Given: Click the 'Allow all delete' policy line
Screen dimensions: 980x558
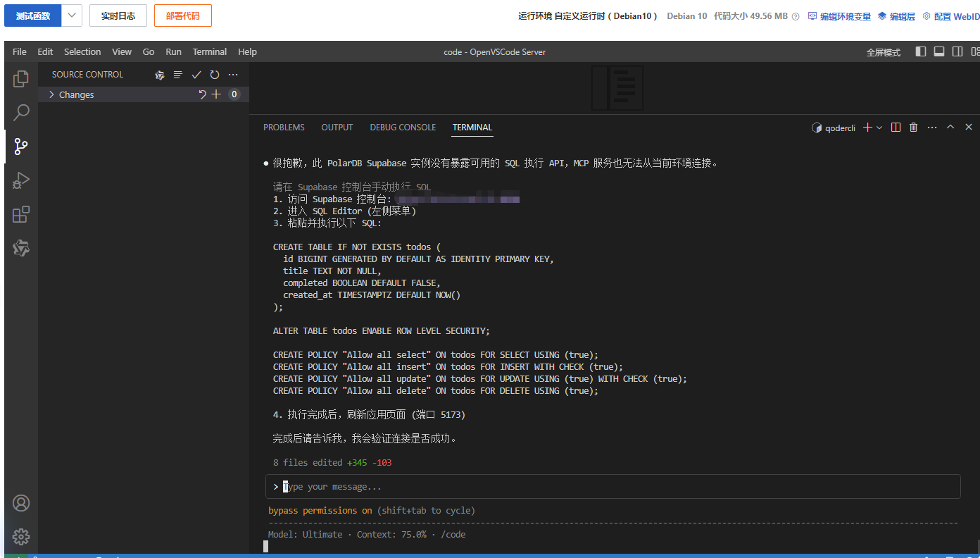Looking at the screenshot, I should (x=436, y=391).
